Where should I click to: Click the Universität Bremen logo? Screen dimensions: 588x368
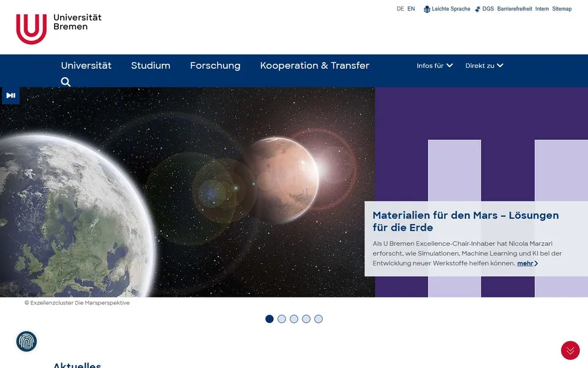pos(59,29)
